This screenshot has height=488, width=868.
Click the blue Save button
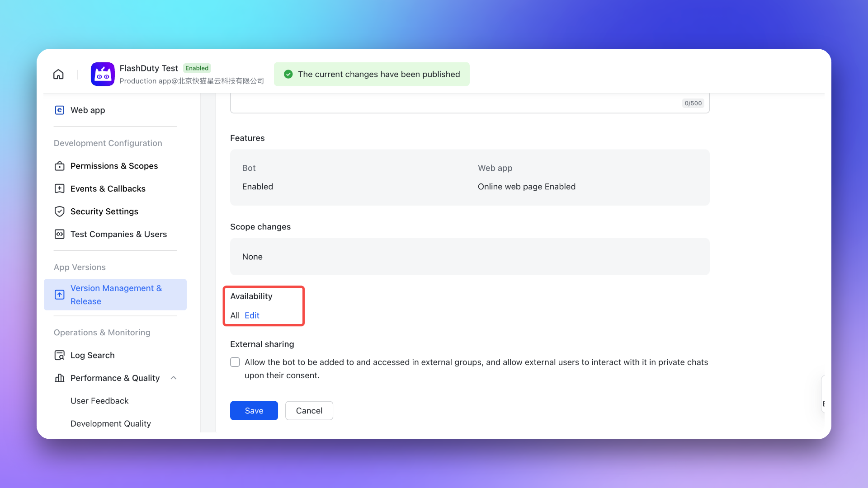coord(254,411)
